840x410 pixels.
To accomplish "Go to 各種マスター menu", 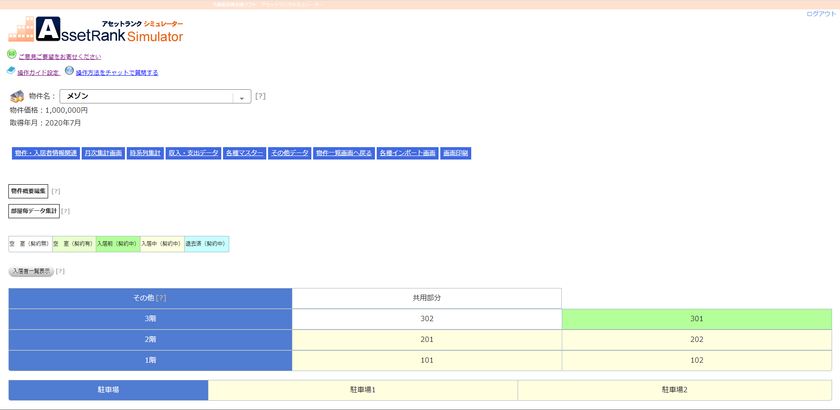I will pos(244,153).
